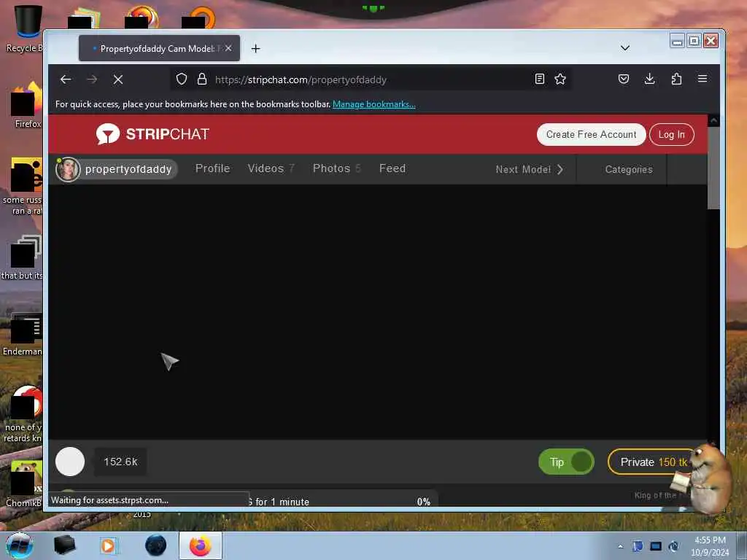Screen dimensions: 747x560
Task: Open the Feed tab
Action: coord(392,168)
